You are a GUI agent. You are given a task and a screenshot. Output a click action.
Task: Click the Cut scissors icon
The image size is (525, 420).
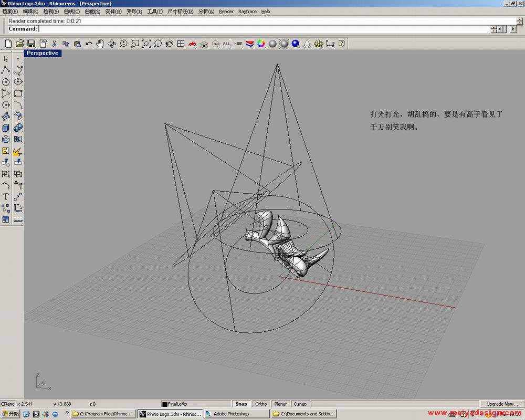54,44
